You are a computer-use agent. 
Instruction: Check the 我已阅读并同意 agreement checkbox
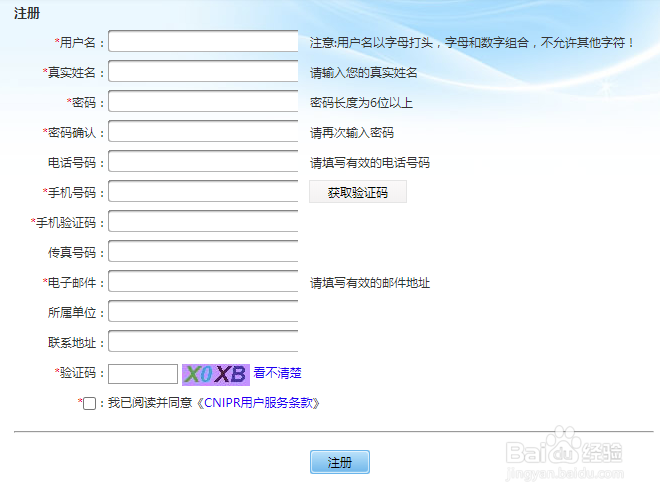[x=89, y=403]
